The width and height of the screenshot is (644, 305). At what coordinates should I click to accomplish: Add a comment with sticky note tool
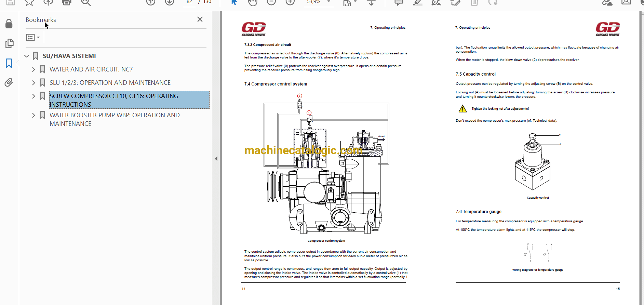click(x=399, y=2)
